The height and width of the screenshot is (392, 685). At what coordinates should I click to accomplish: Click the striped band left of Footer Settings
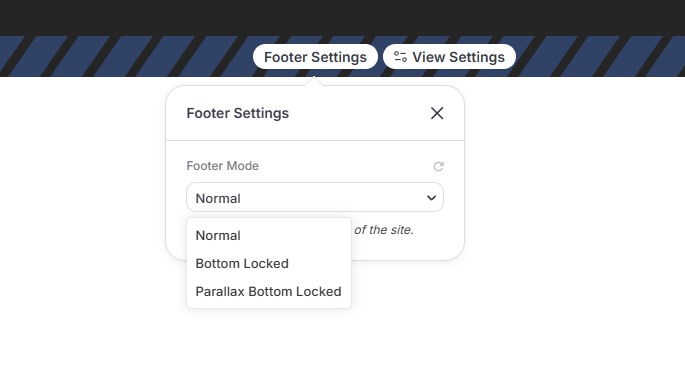(126, 56)
